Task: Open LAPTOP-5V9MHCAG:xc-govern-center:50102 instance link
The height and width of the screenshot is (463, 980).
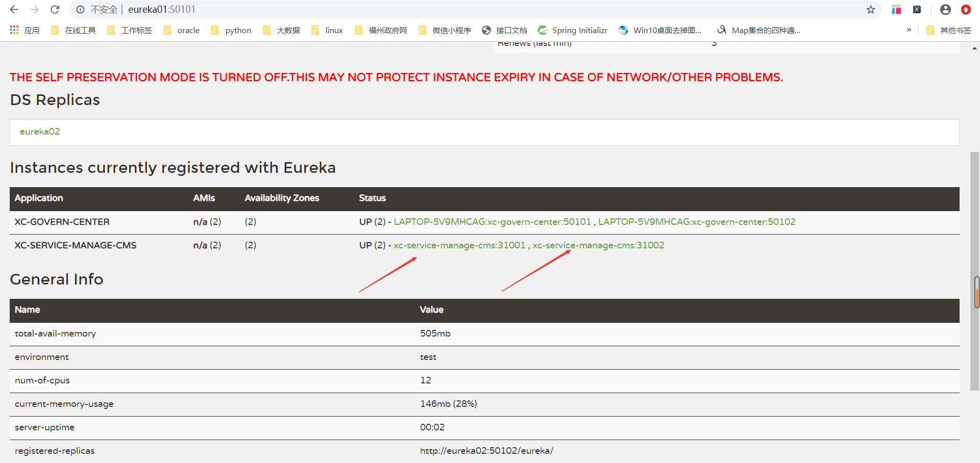Action: [x=697, y=222]
